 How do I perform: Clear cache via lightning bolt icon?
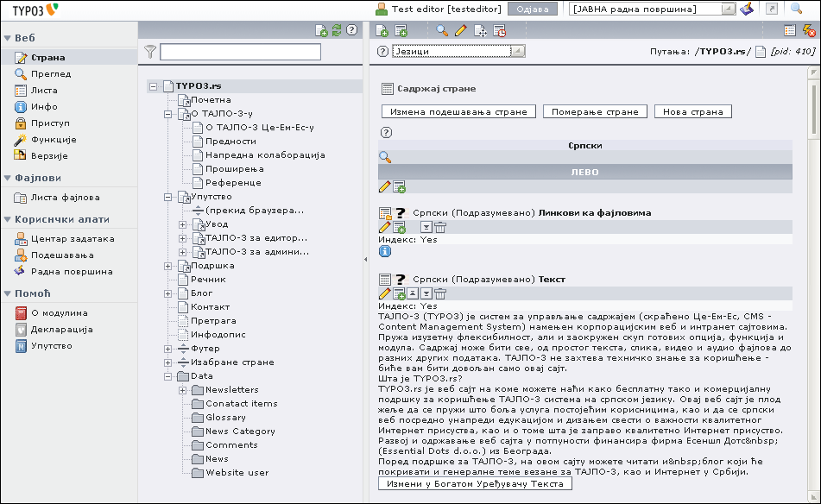tap(809, 31)
